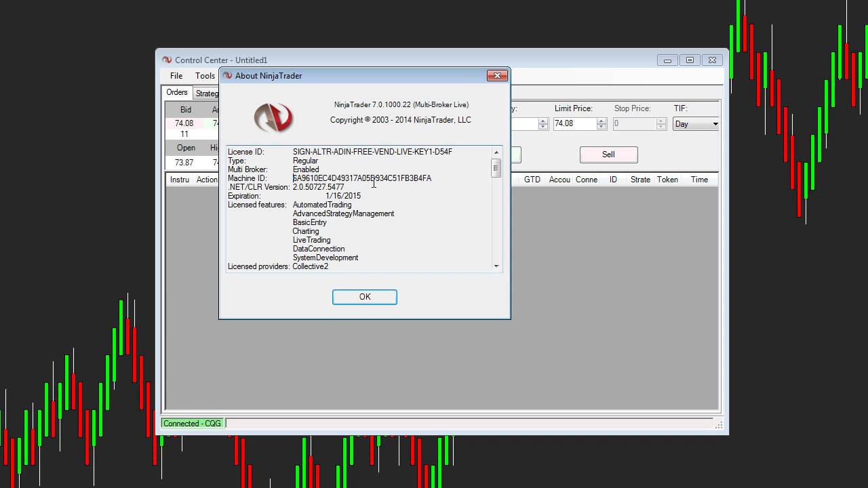
Task: Click the Control Center resize grip
Action: point(719,425)
